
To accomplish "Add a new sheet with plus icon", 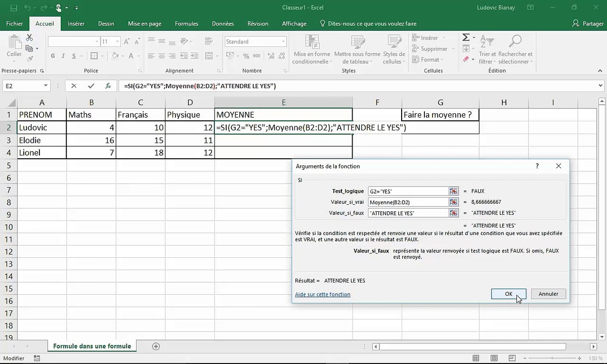I will tap(156, 346).
